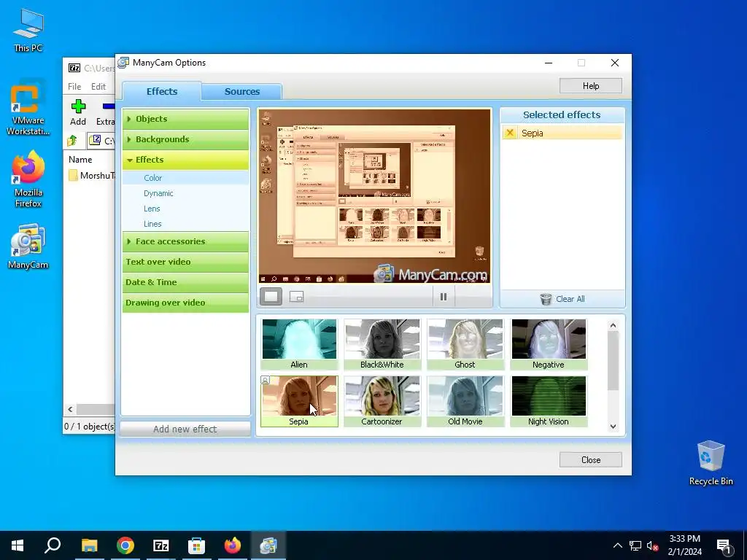Open Edit menu in 7-Zip window
Viewport: 747px width, 560px height.
click(98, 86)
